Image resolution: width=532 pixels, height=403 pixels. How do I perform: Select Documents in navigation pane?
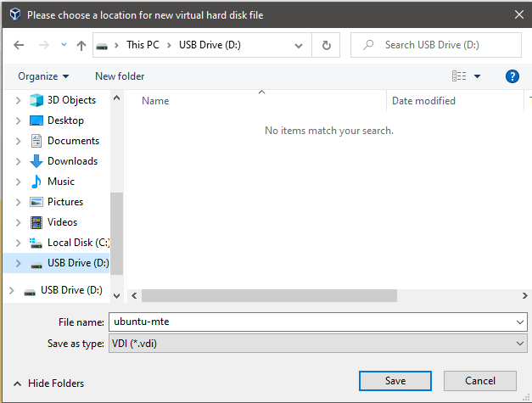[73, 141]
